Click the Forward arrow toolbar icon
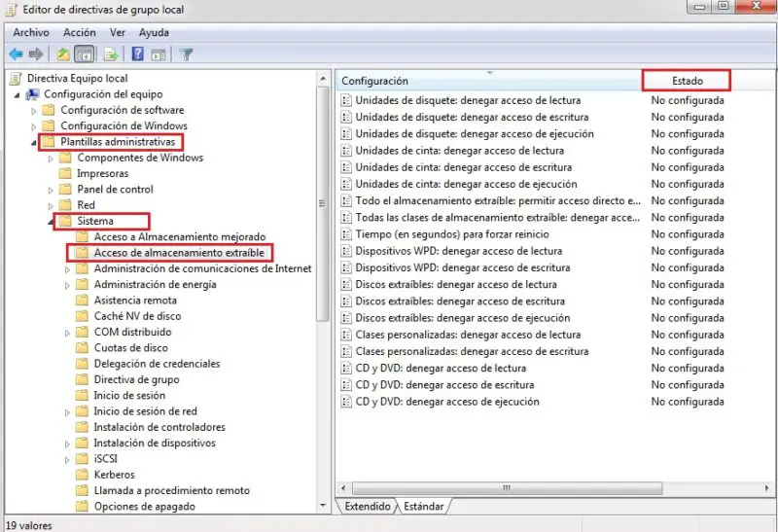This screenshot has width=778, height=532. tap(36, 54)
